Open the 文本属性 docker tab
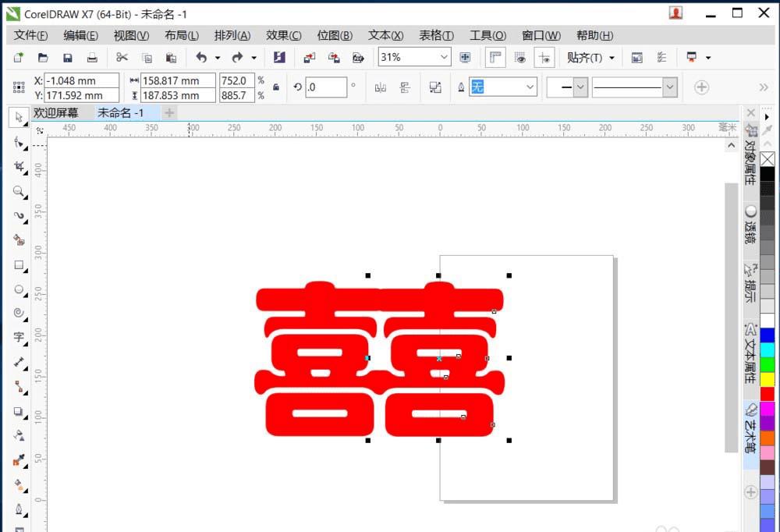 (750, 354)
